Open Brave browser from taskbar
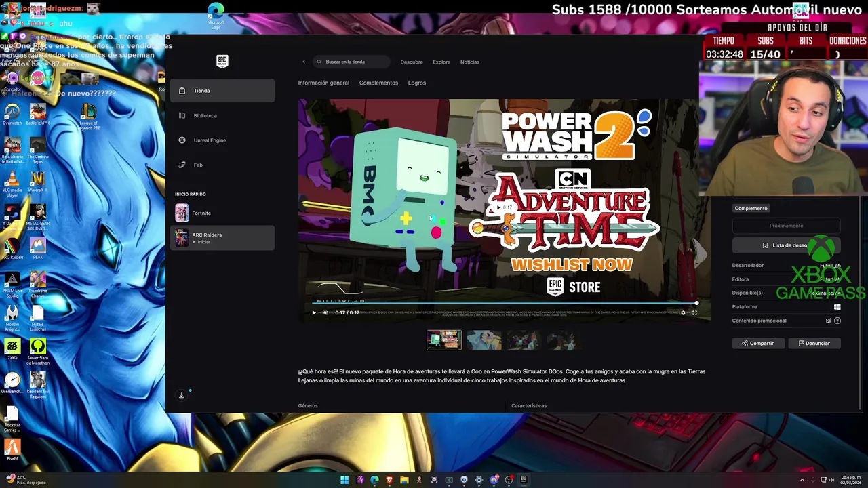868x488 pixels. coord(389,480)
